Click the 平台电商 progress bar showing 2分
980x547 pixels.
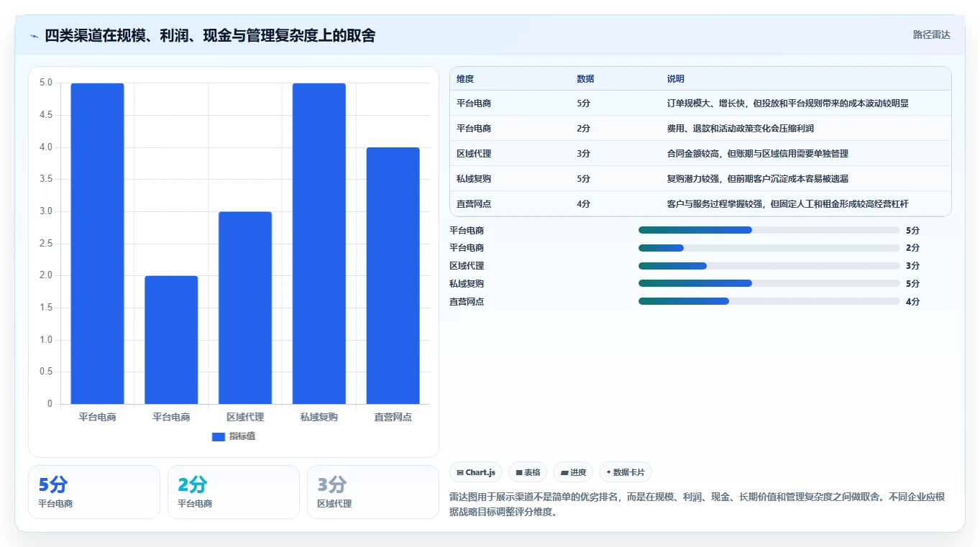pyautogui.click(x=769, y=248)
